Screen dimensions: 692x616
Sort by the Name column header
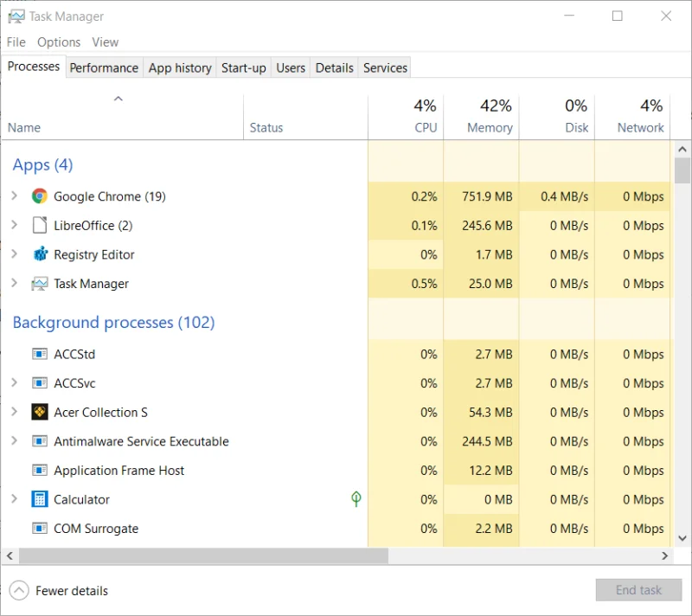point(123,117)
